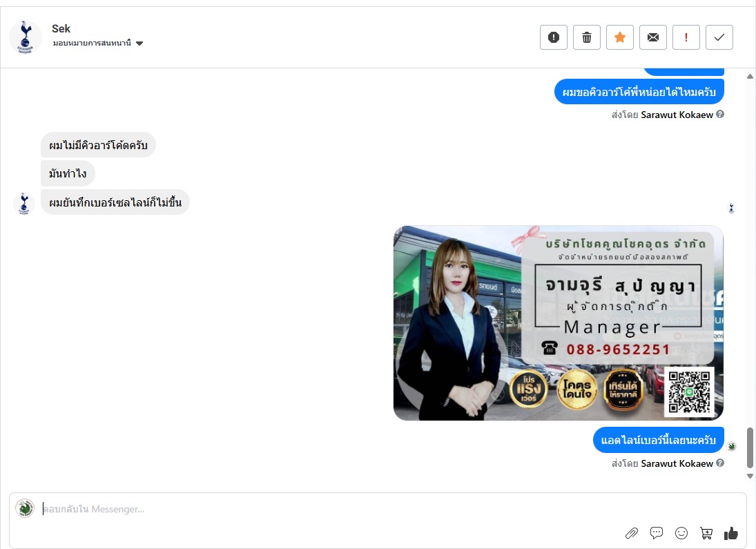Click help icon beside bottom Sarawut Kokaew
756x549 pixels.
(x=720, y=463)
